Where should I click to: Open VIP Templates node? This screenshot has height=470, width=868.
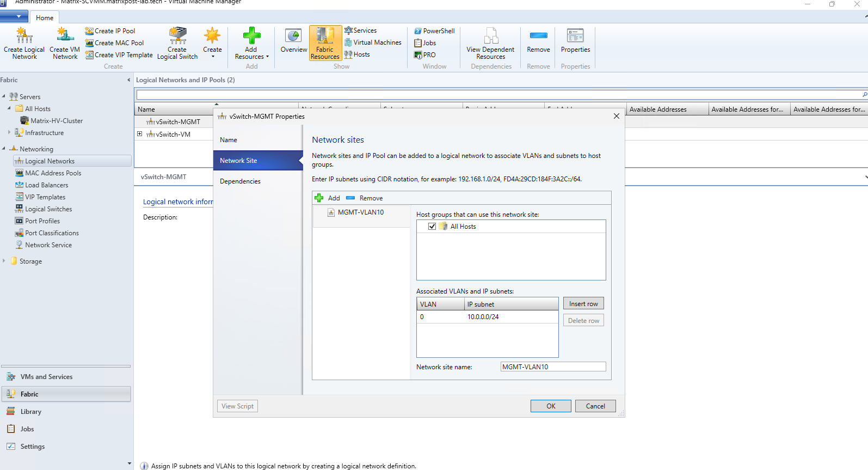click(40, 197)
